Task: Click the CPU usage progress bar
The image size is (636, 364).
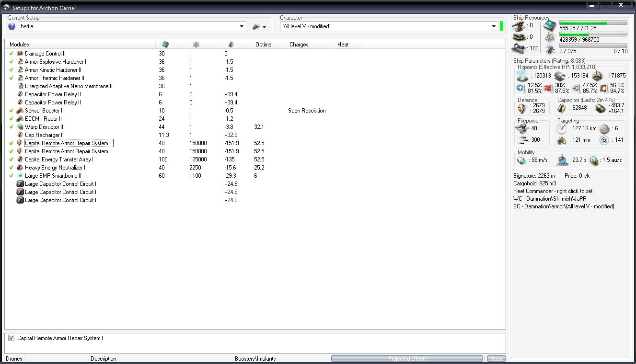Action: click(x=593, y=23)
